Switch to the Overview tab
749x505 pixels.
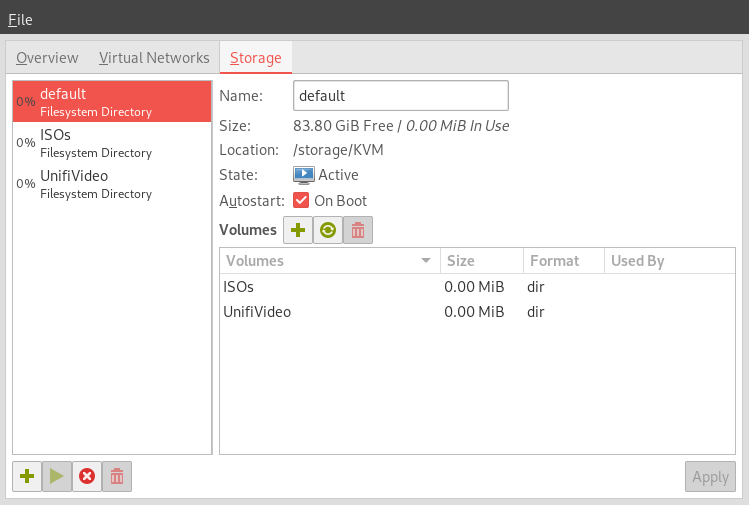[47, 58]
